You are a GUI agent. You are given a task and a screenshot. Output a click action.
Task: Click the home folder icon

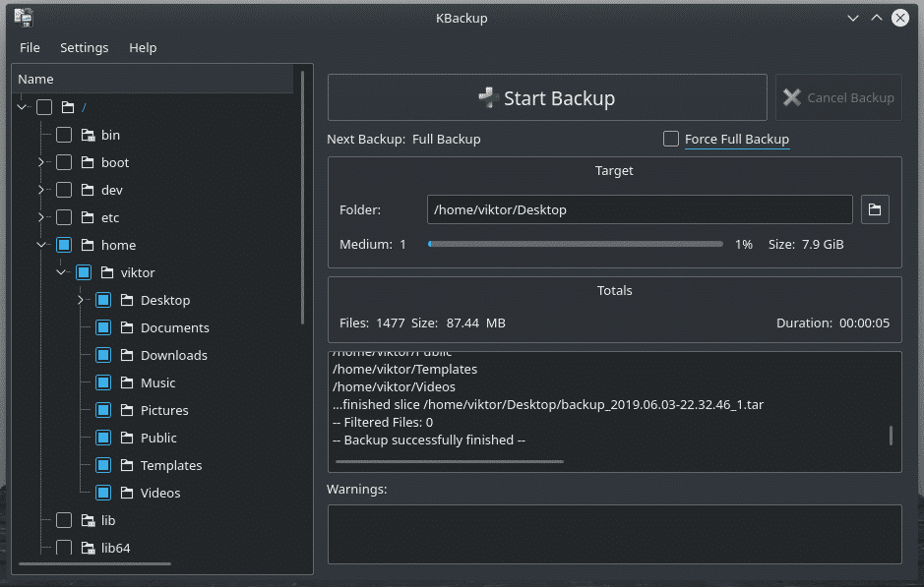coord(88,245)
